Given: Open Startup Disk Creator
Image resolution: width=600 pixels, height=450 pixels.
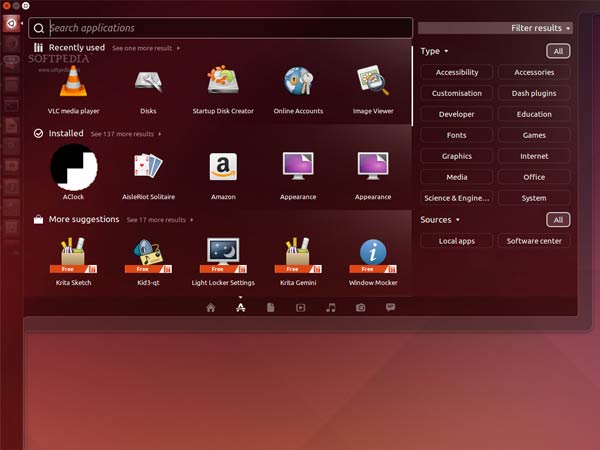Looking at the screenshot, I should click(223, 81).
